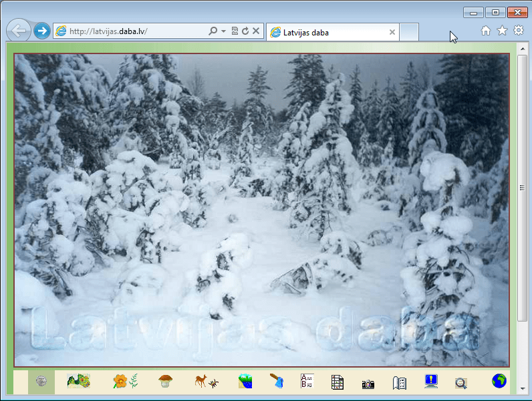Open the open book icon

[x=400, y=383]
